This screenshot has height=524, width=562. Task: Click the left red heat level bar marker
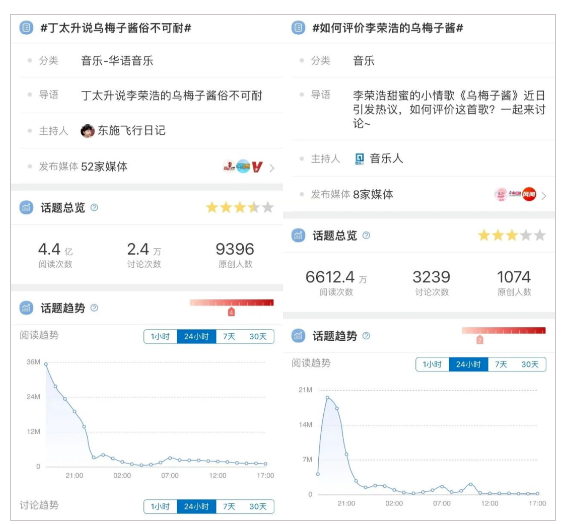click(x=232, y=311)
